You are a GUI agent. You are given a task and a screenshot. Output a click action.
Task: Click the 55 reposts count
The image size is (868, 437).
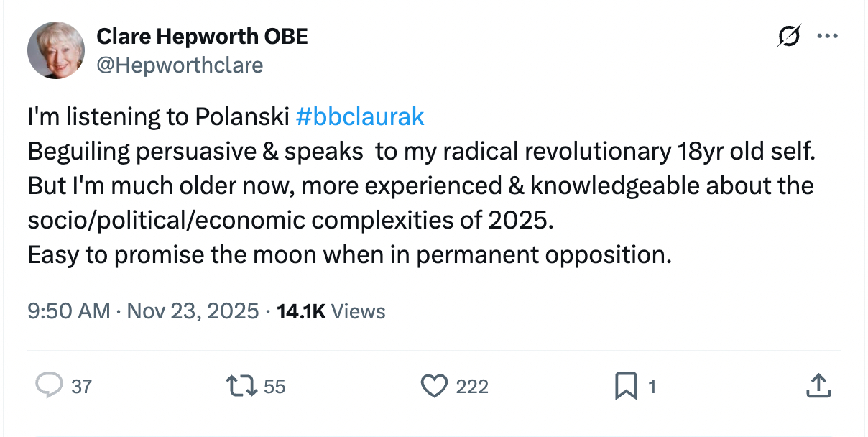click(x=274, y=387)
